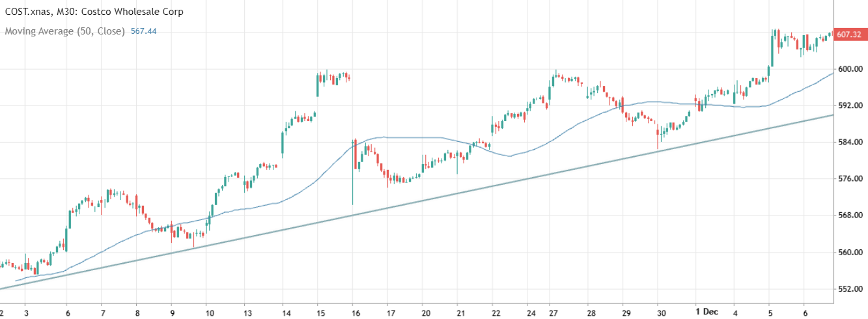This screenshot has width=868, height=319.
Task: Click date 27 on the time axis
Action: tap(553, 311)
